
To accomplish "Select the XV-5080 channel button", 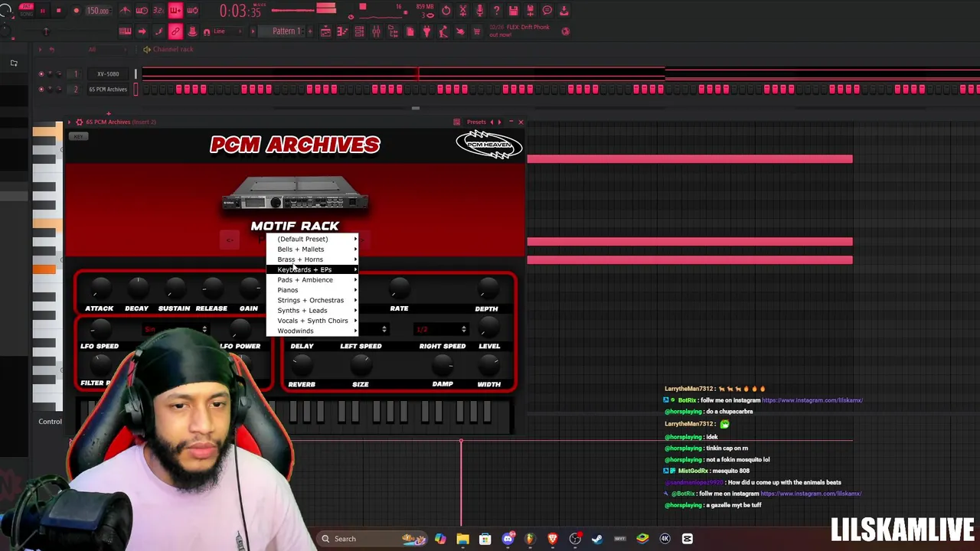I will click(x=108, y=74).
